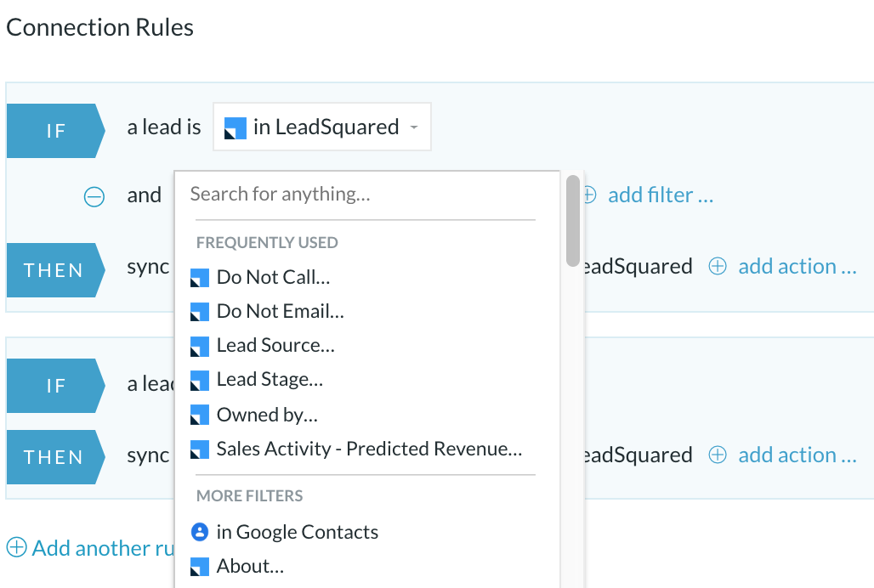The image size is (874, 588).
Task: Click the 'Search for anything...' field
Action: point(365,195)
